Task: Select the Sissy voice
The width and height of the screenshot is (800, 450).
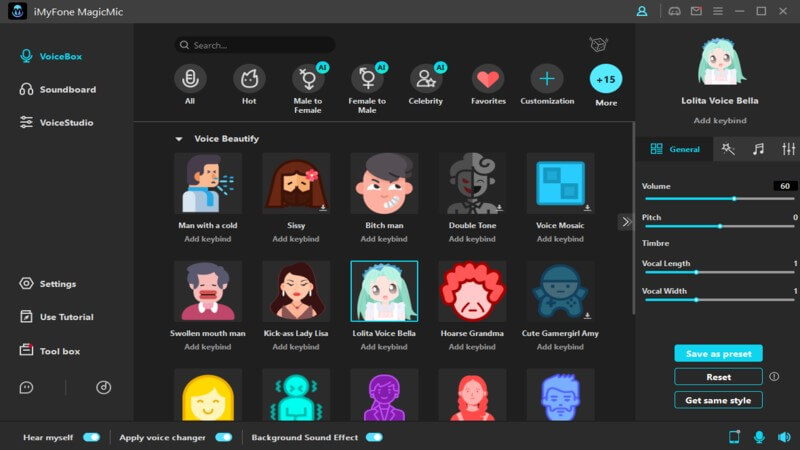Action: tap(296, 183)
